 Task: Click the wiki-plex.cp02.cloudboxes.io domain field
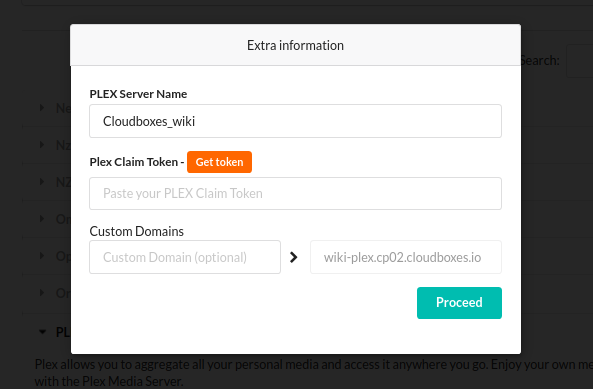point(406,257)
